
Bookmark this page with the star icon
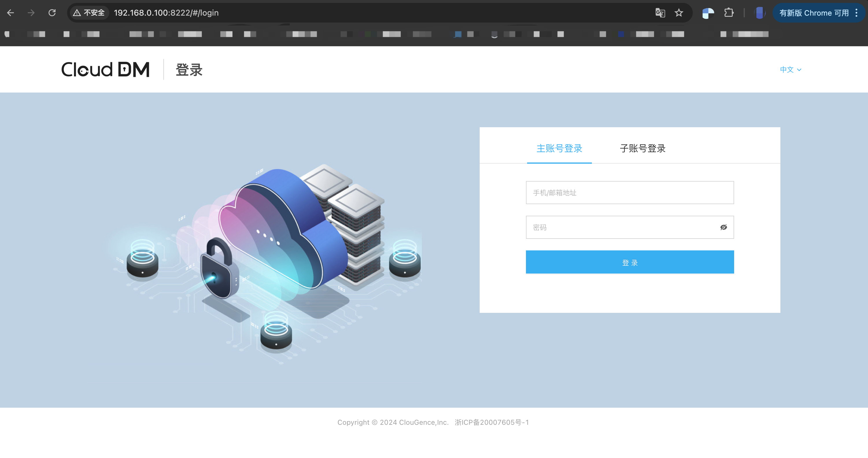pyautogui.click(x=679, y=13)
